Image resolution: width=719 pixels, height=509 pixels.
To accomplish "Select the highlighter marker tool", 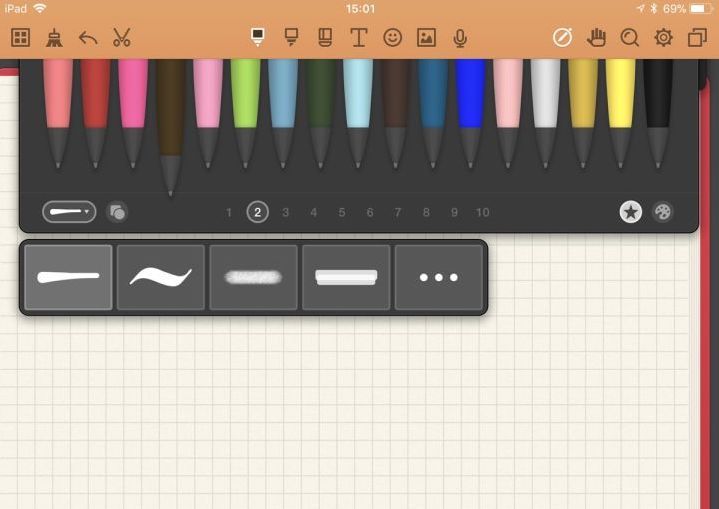I will [291, 37].
